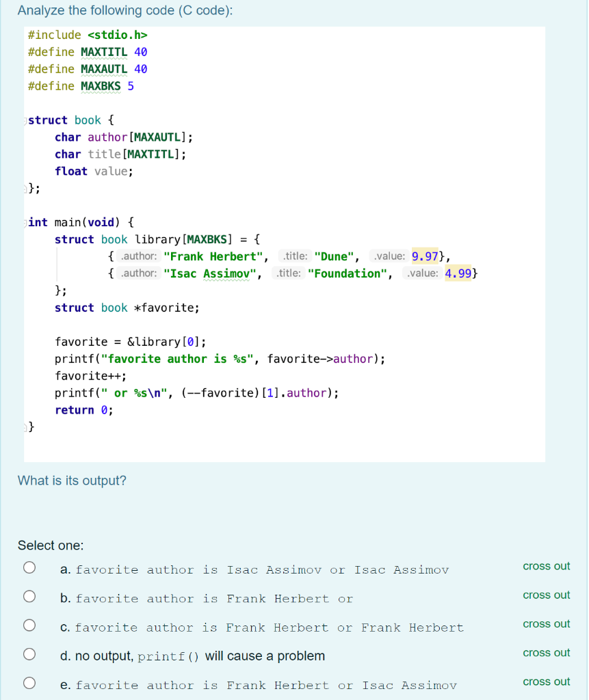Click printf "favorite author is %s" line
589x700 pixels.
coord(220,359)
